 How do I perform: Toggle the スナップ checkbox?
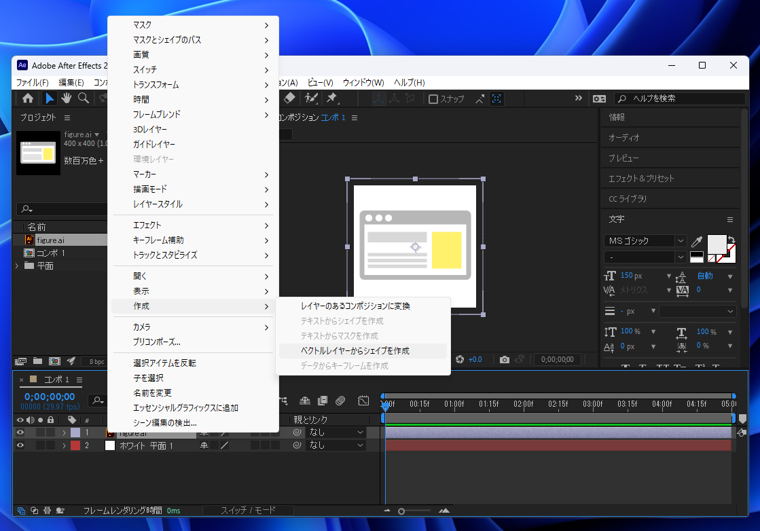[x=433, y=99]
